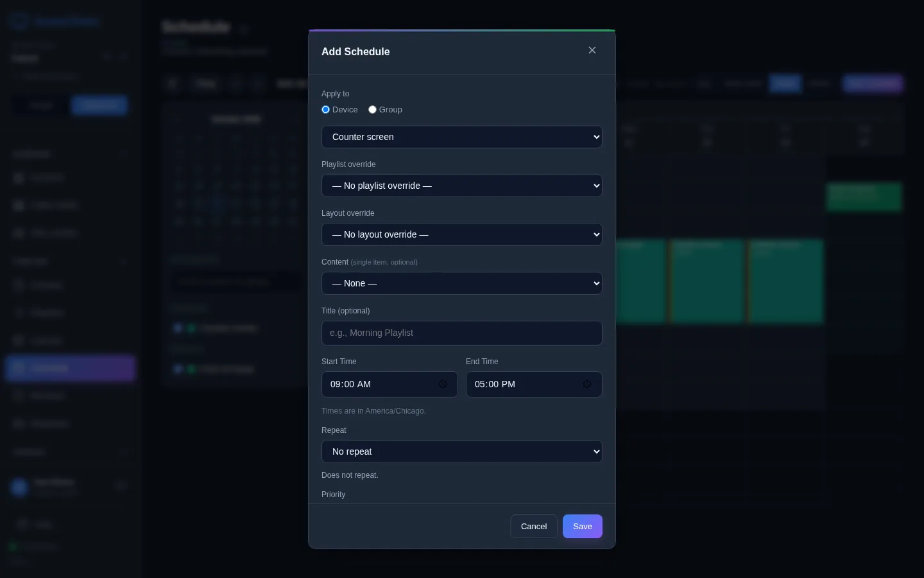
Task: Click the 'Apply to' label
Action: (x=335, y=94)
